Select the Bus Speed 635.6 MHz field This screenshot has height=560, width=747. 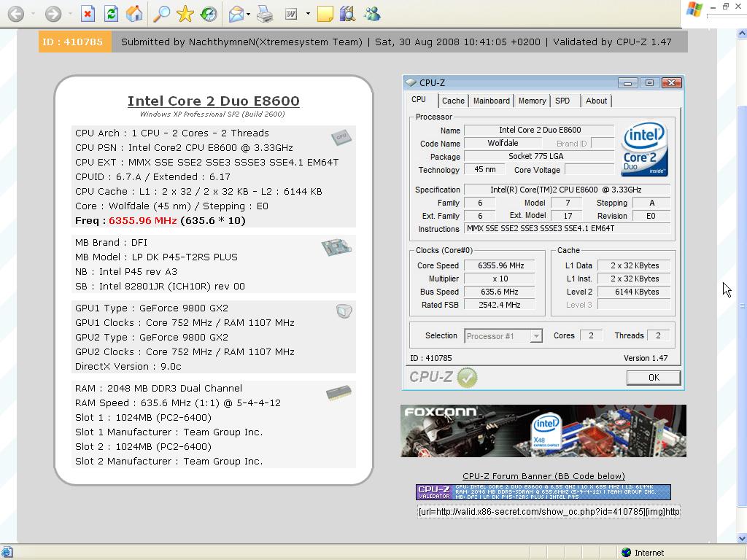click(x=500, y=292)
